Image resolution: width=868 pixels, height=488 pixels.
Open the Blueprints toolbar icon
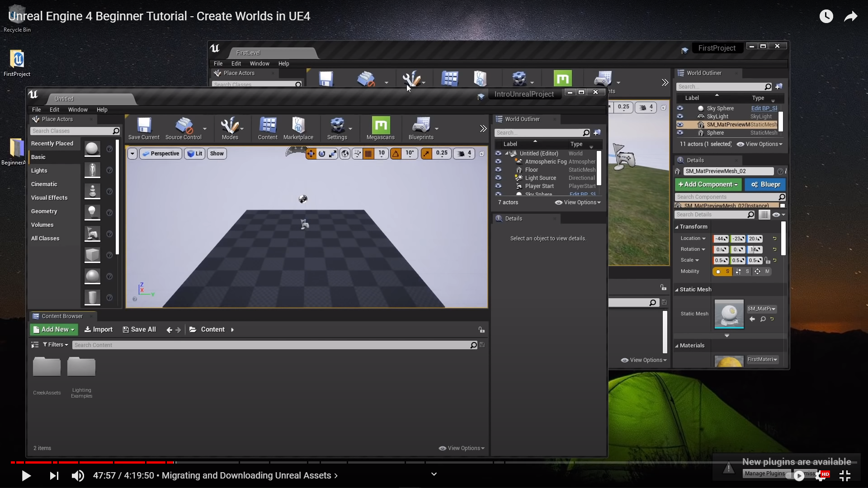(421, 126)
